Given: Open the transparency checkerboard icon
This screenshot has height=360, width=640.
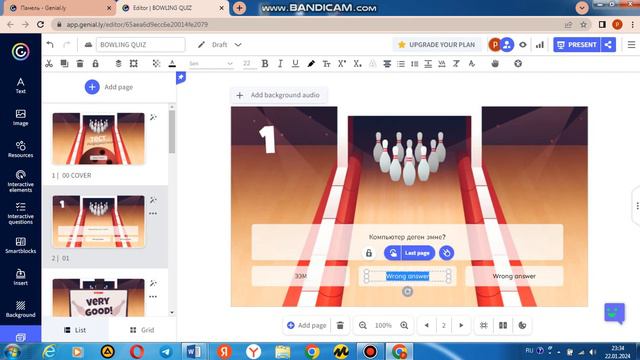Looking at the screenshot, I should click(156, 64).
